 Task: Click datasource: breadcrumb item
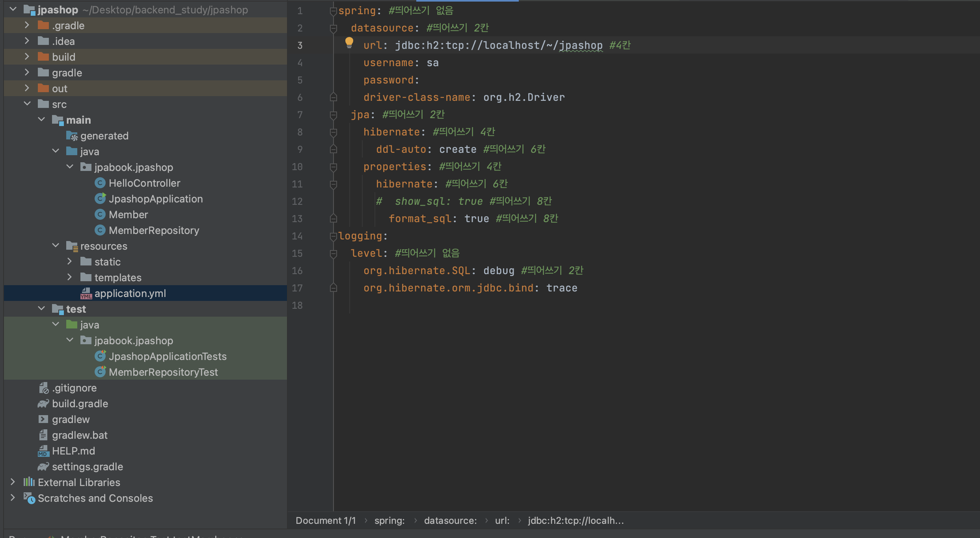[450, 521]
